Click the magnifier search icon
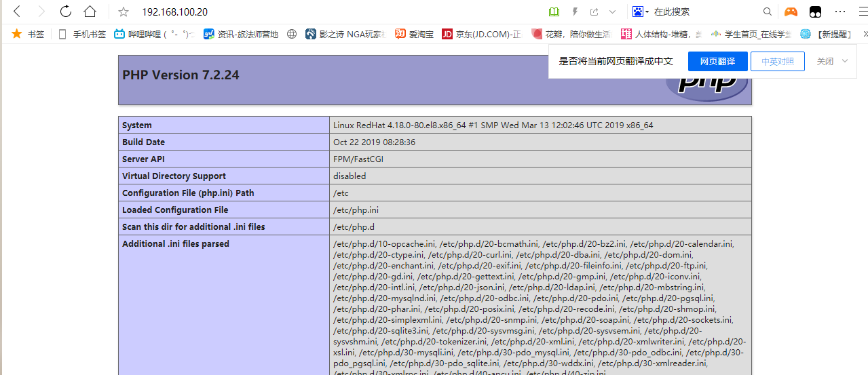 [x=768, y=12]
